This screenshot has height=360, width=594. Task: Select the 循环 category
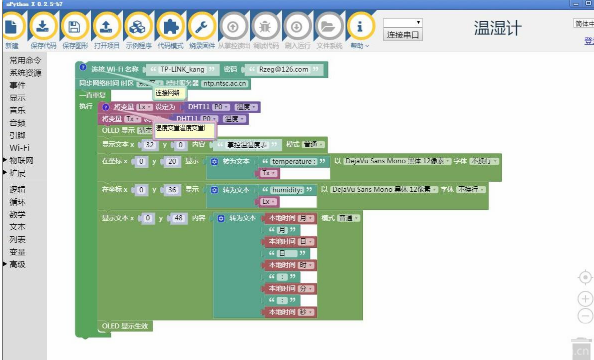(17, 202)
